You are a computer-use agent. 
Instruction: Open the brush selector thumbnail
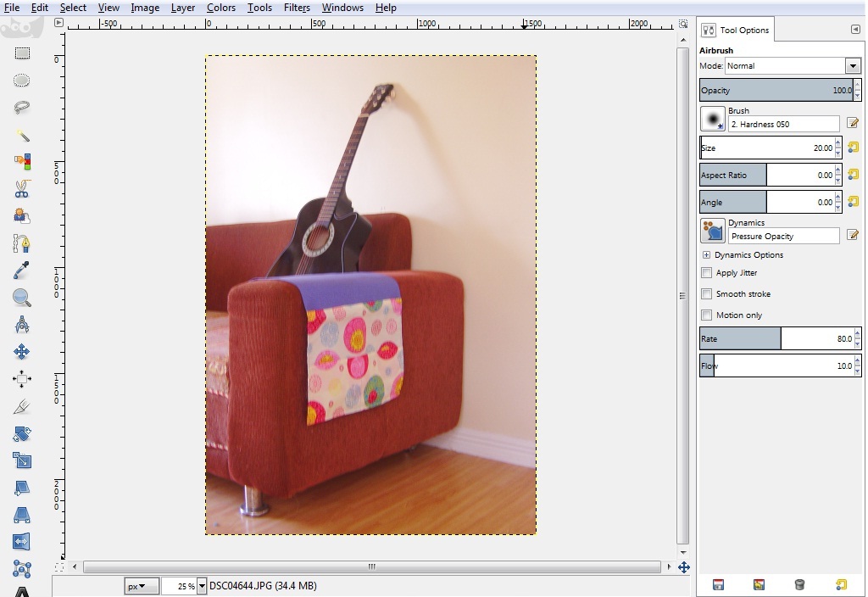[712, 119]
